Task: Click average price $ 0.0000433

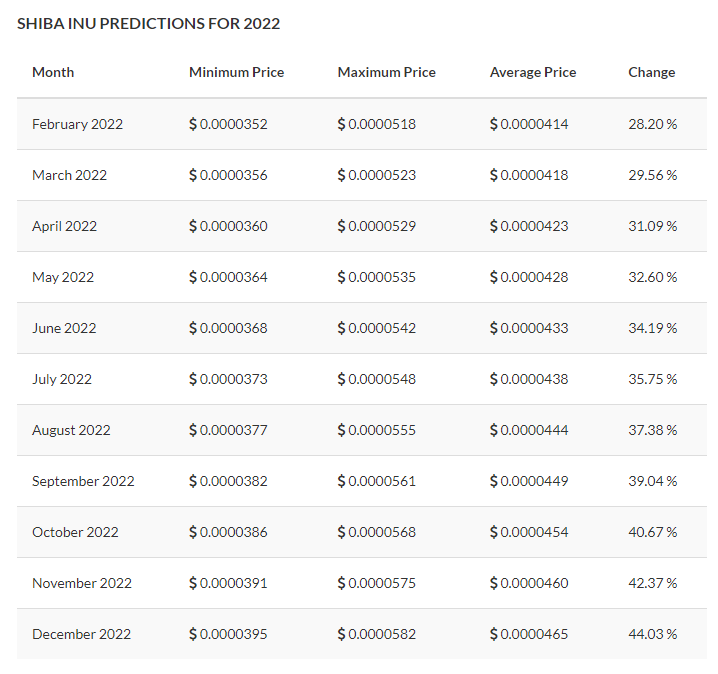Action: click(529, 328)
